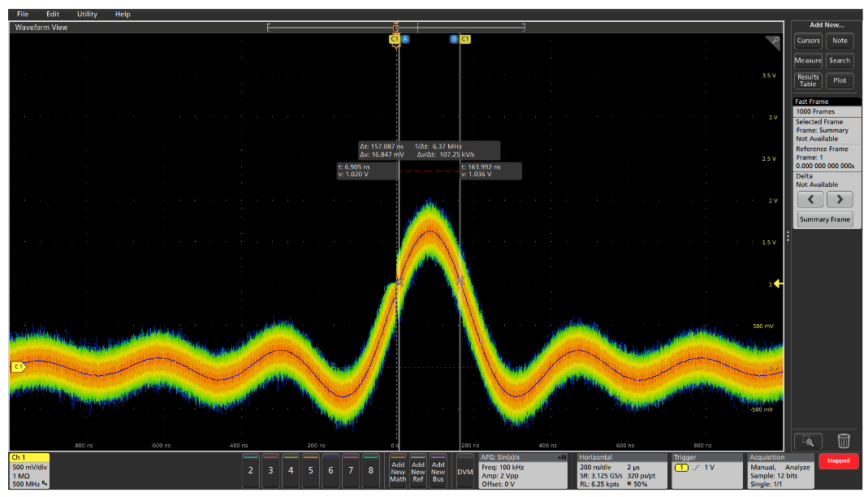Open the Ch 1 settings badge
Viewport: 868px width, 497px height.
(30, 471)
